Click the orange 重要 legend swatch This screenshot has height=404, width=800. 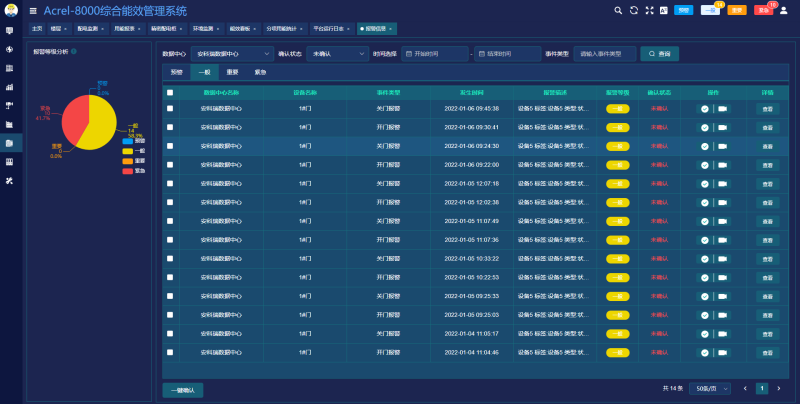click(x=128, y=161)
